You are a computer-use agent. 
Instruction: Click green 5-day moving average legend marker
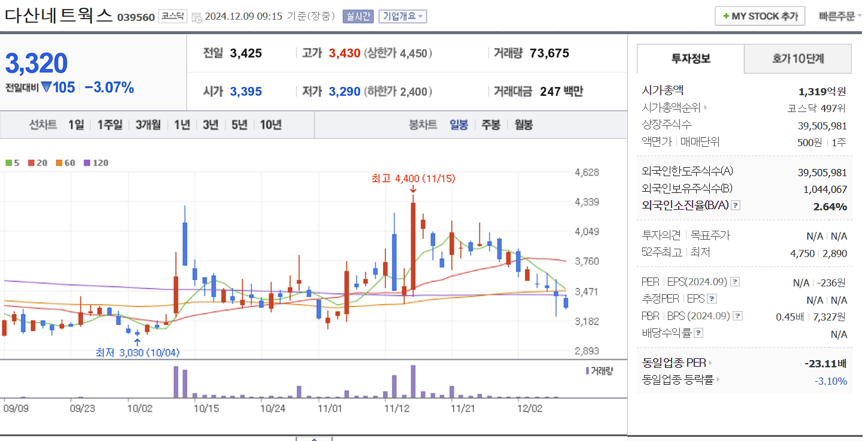coord(9,163)
